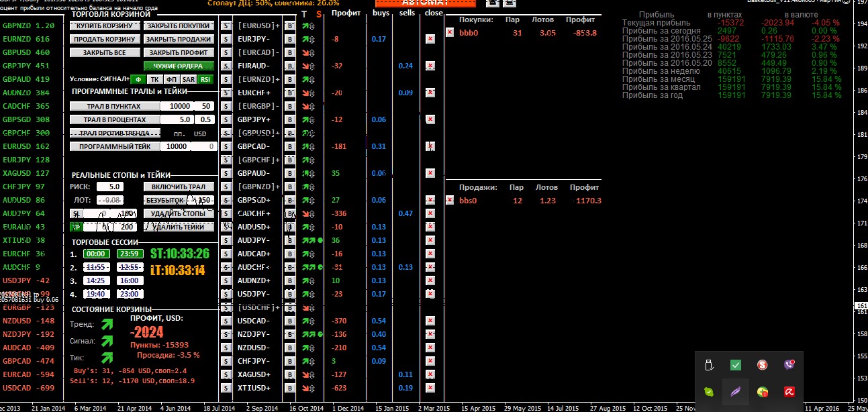Click red X next to Продажи bbs0
The width and height of the screenshot is (868, 412).
click(x=450, y=200)
